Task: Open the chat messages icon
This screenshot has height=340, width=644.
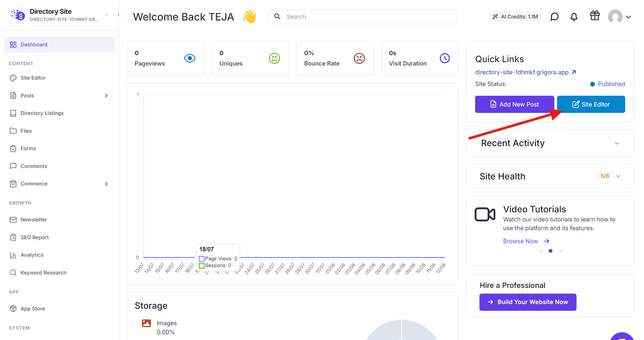Action: click(555, 17)
